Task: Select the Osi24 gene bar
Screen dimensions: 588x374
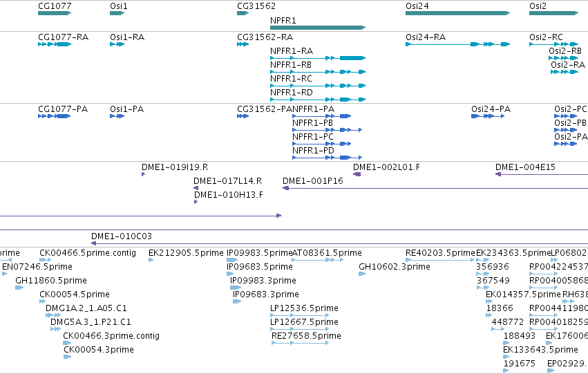Action: click(457, 13)
